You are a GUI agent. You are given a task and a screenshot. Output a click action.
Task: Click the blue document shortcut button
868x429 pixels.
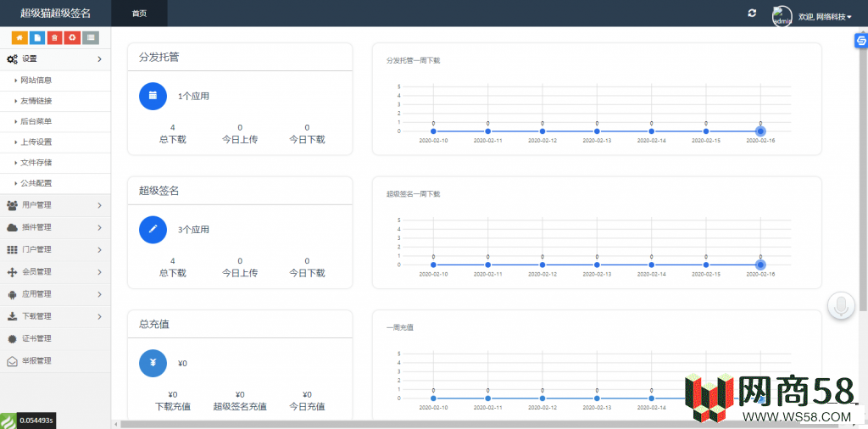[37, 37]
